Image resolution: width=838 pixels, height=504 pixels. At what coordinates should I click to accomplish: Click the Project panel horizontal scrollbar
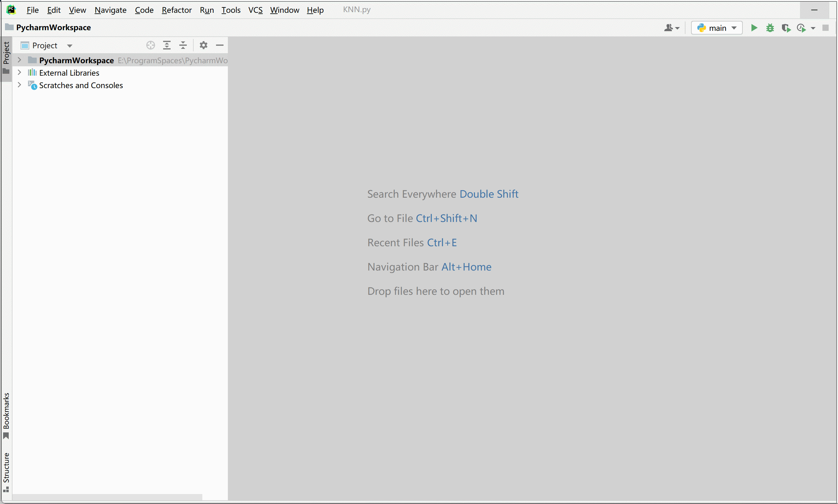107,497
